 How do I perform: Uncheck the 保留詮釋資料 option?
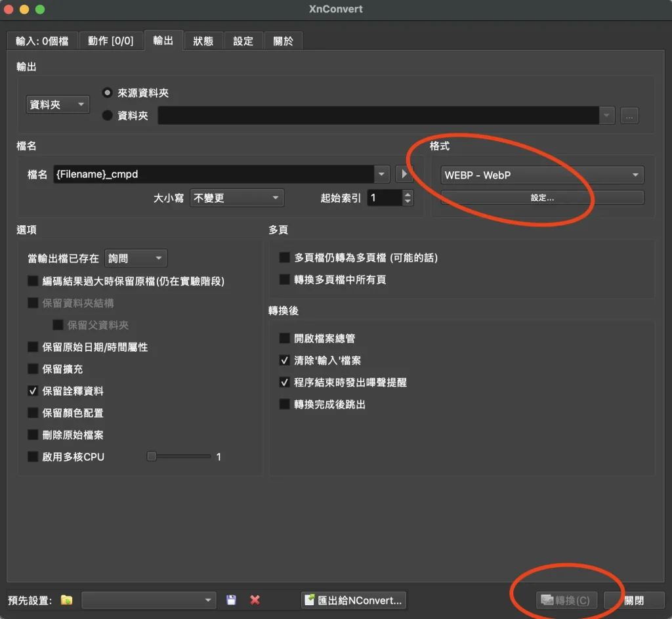(x=33, y=391)
